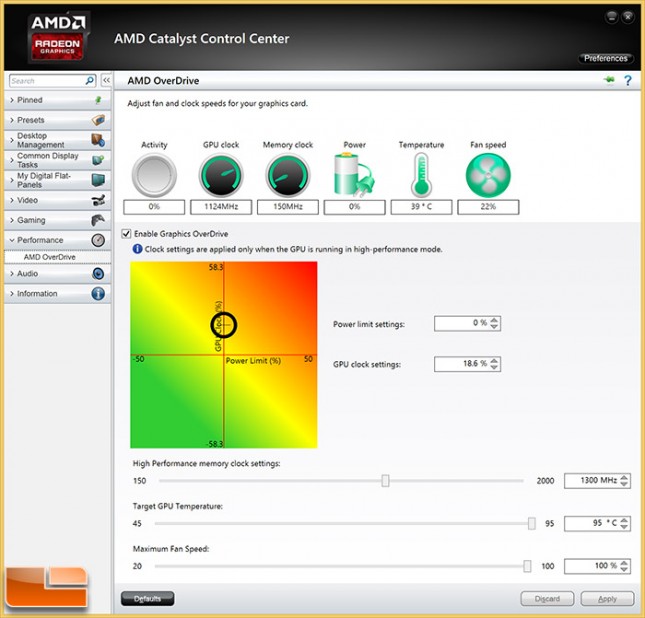
Task: Click the Target GPU Temperature slider handle
Action: tap(531, 523)
